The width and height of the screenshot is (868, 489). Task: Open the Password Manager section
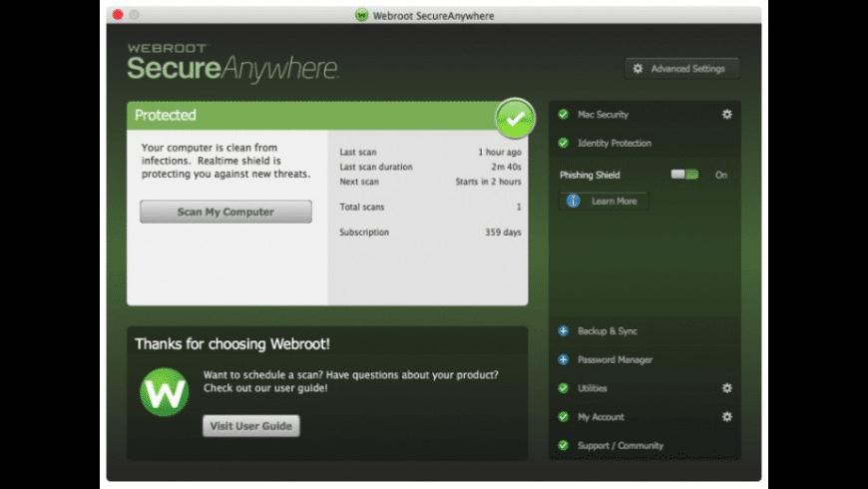(645, 359)
